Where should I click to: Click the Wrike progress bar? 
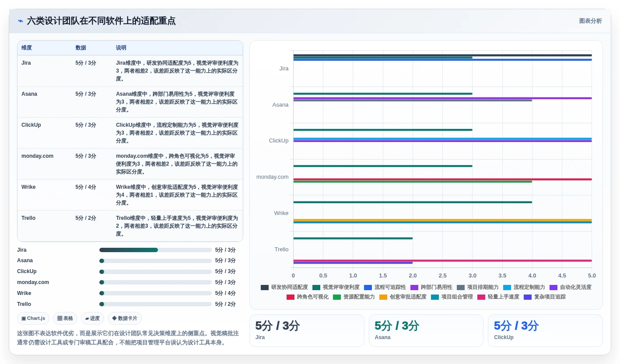click(x=155, y=293)
